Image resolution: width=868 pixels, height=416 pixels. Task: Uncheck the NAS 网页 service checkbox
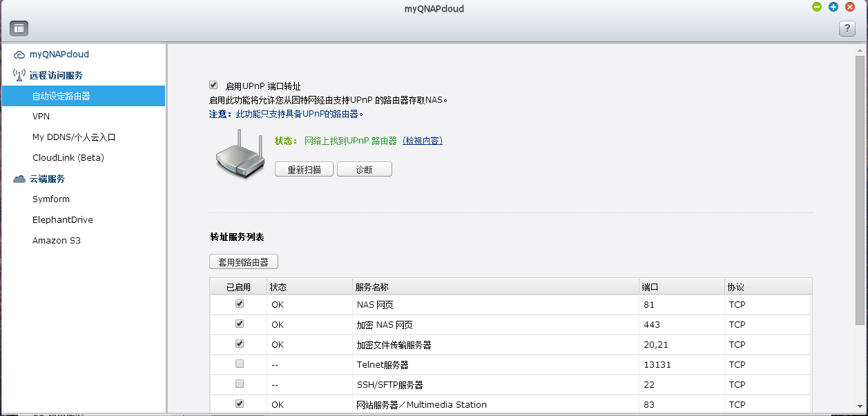point(240,304)
